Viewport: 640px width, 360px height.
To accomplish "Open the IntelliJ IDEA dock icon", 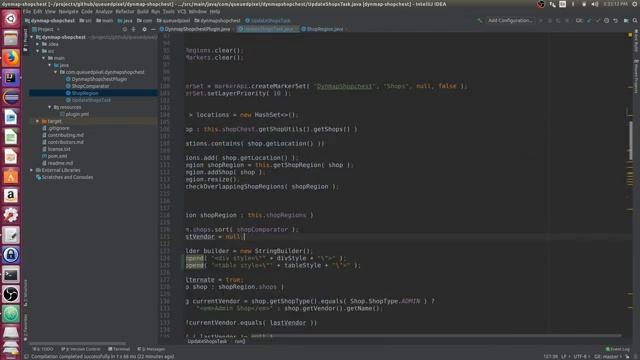I will (x=11, y=78).
